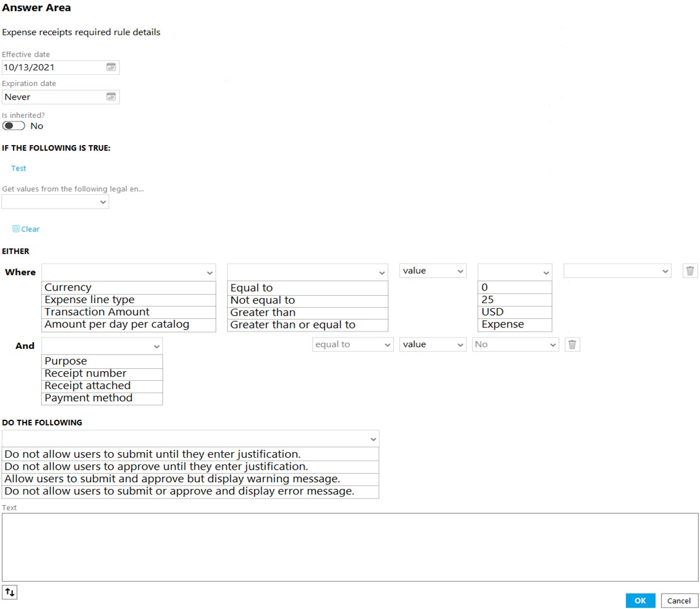Open the Where row value type dropdown
Viewport: 700px width, 609px height.
point(433,271)
